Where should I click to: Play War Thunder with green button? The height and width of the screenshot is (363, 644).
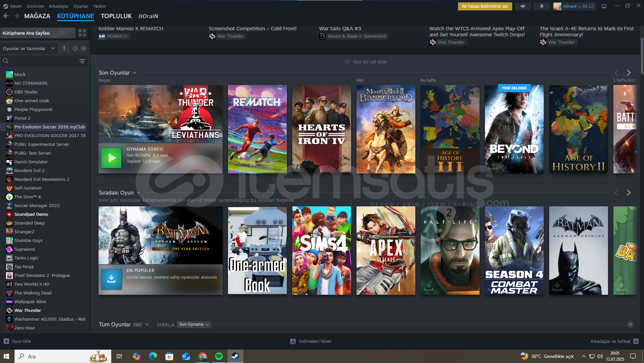111,158
